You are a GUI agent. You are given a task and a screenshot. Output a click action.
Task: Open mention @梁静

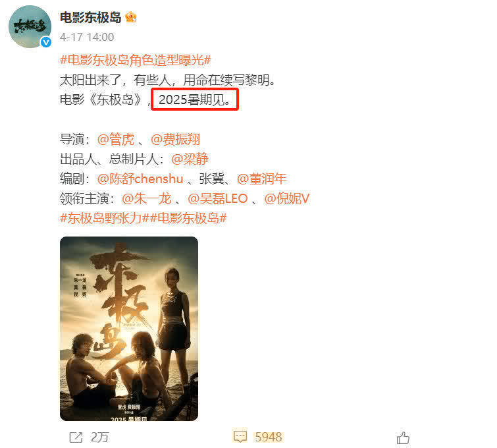[x=190, y=159]
